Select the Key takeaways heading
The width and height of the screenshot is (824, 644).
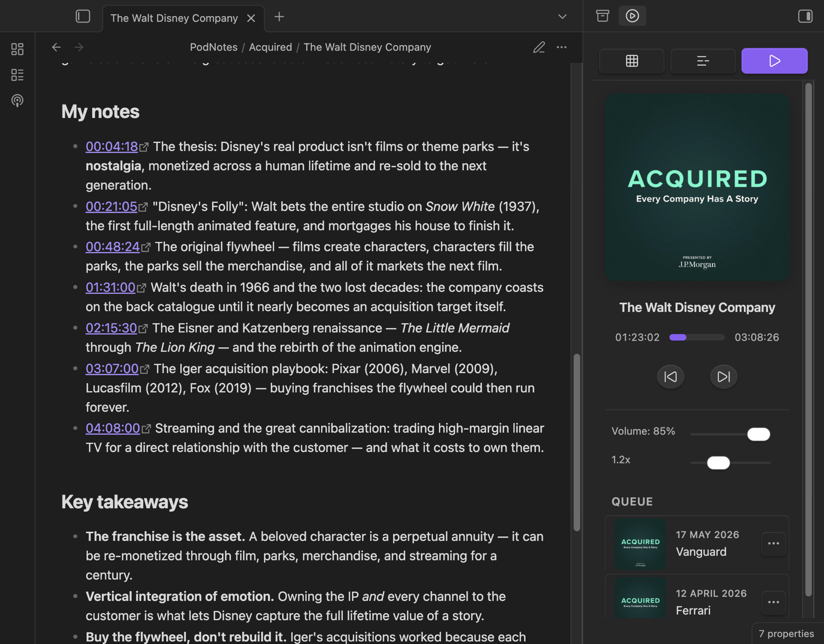(125, 502)
